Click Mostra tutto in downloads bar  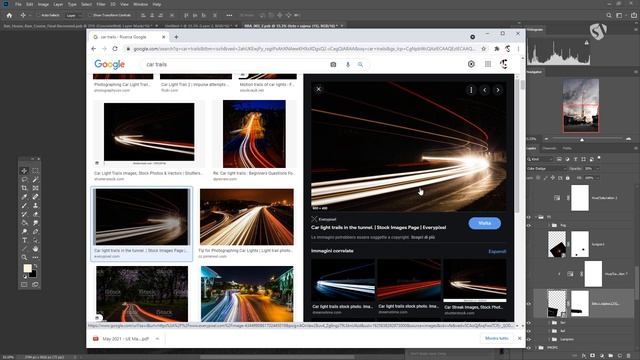[497, 338]
